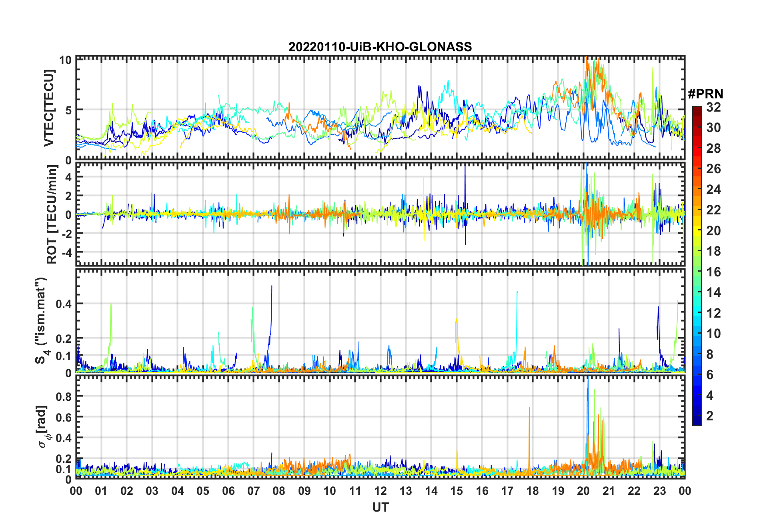
Task: Select the ROT [TECU/min] y-axis label
Action: 52,214
